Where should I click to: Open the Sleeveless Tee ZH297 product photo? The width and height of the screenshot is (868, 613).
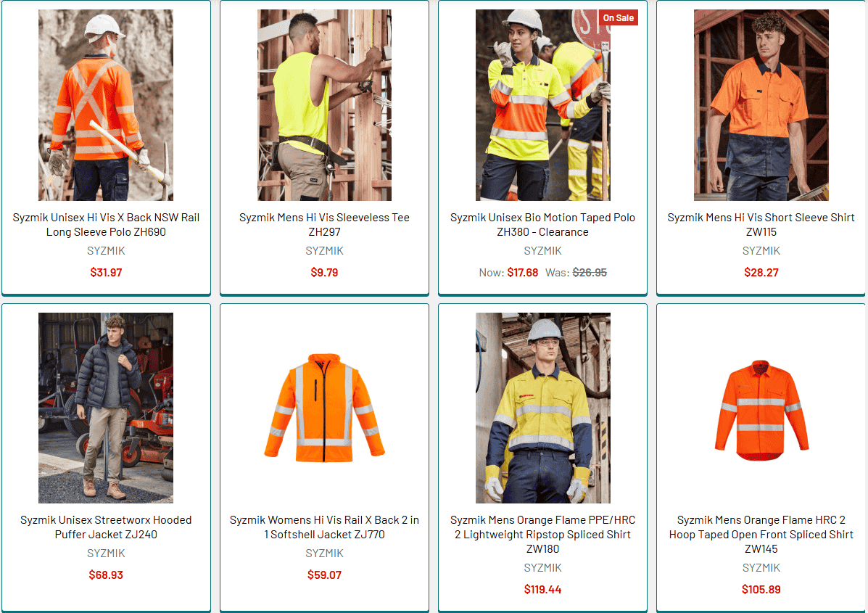point(324,104)
